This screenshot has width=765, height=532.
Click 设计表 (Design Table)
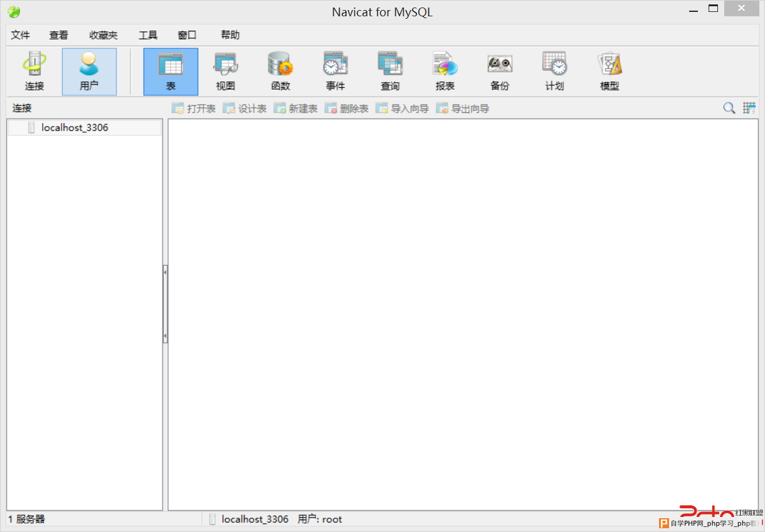(245, 108)
